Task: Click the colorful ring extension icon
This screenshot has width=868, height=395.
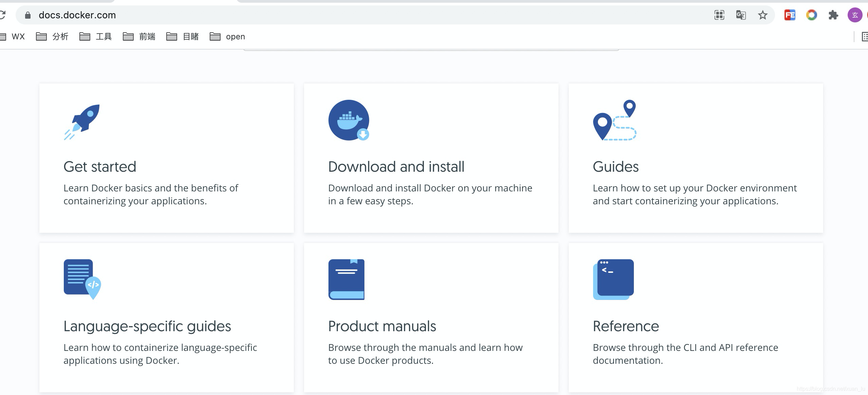Action: click(812, 15)
